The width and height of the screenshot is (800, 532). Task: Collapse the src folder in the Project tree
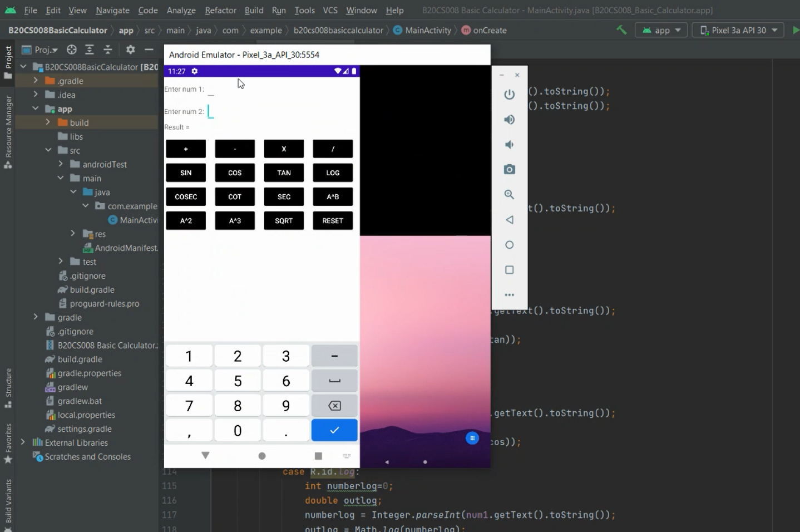click(x=48, y=150)
